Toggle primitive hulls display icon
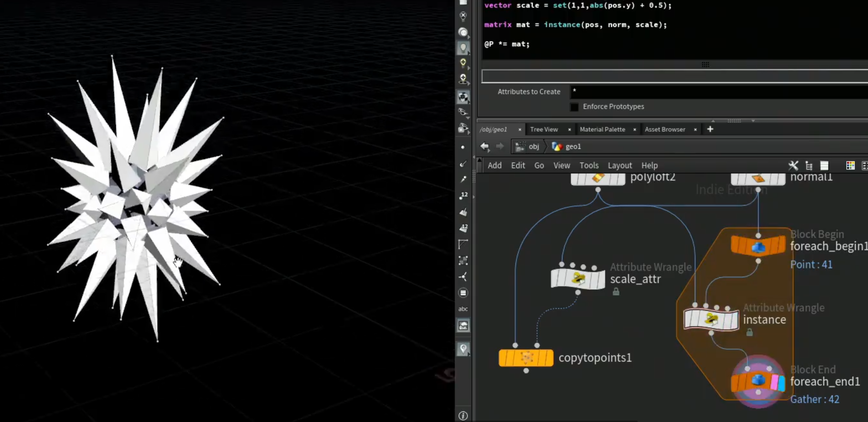This screenshot has width=868, height=422. [463, 244]
